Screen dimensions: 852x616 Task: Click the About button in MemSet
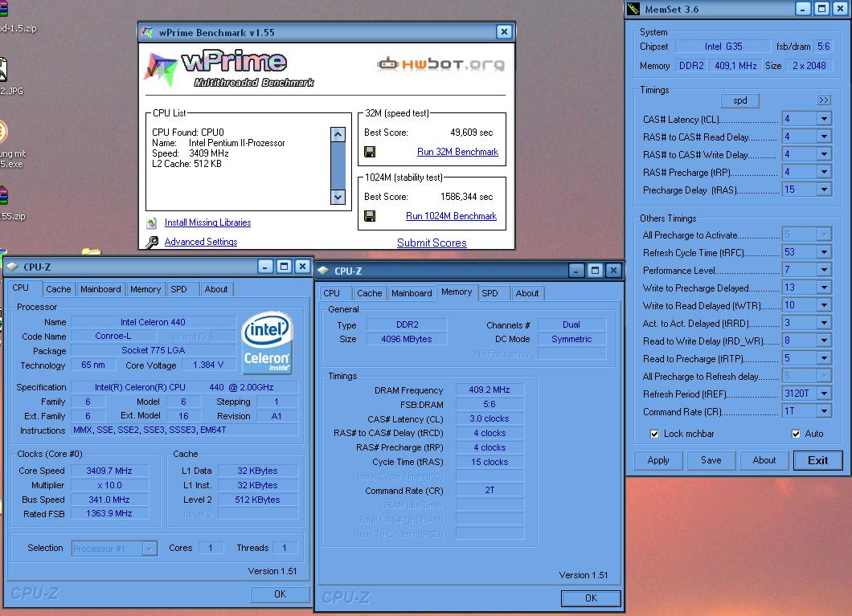764,460
